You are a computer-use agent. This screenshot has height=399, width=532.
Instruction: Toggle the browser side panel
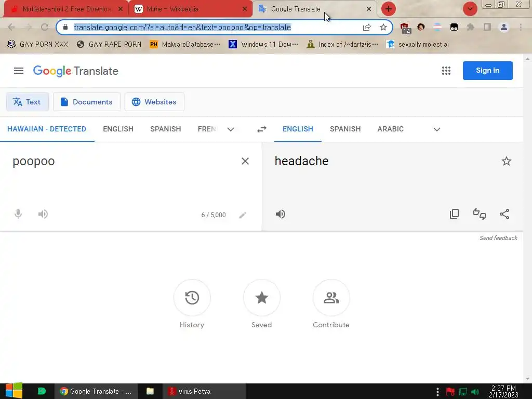(x=487, y=27)
